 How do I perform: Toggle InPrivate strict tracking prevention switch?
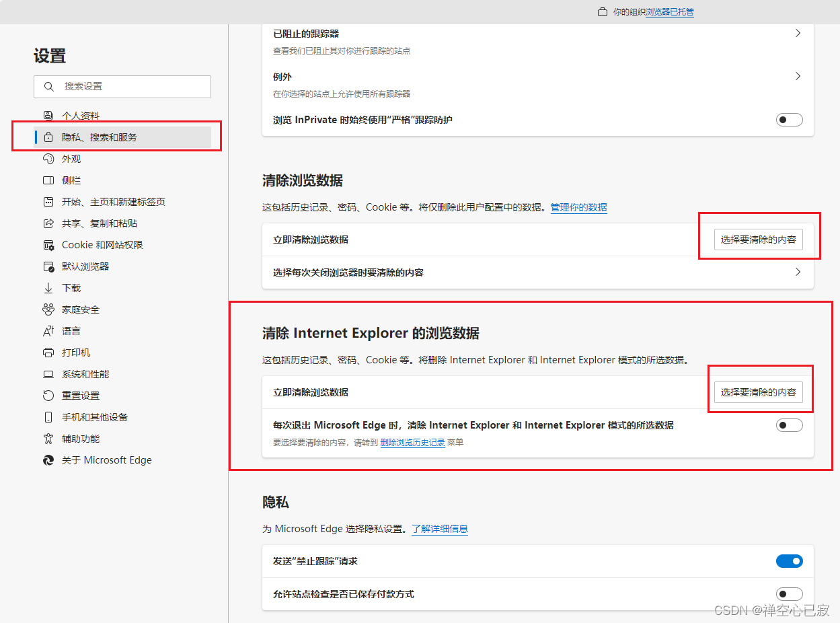click(x=790, y=120)
